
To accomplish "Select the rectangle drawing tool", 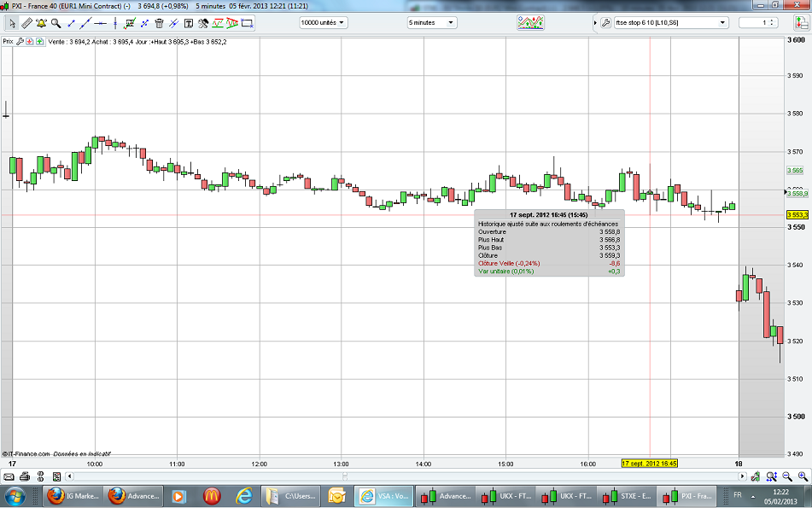I will tap(247, 23).
